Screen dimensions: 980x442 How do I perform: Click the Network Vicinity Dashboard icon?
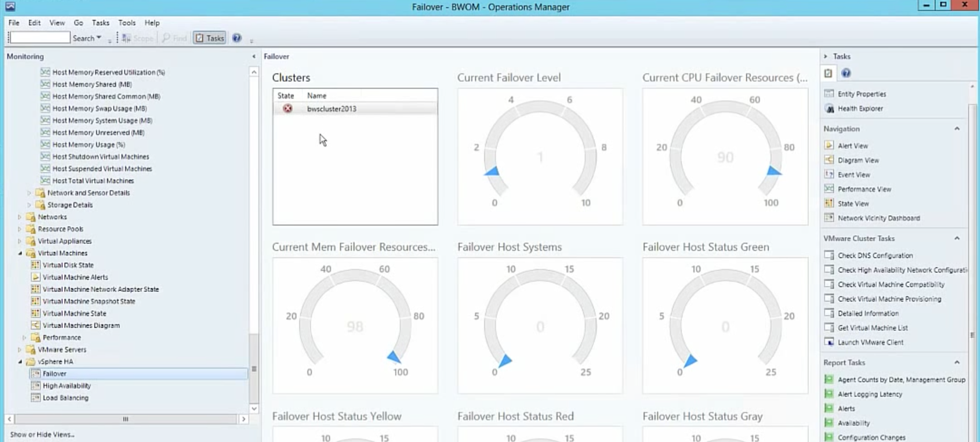829,218
